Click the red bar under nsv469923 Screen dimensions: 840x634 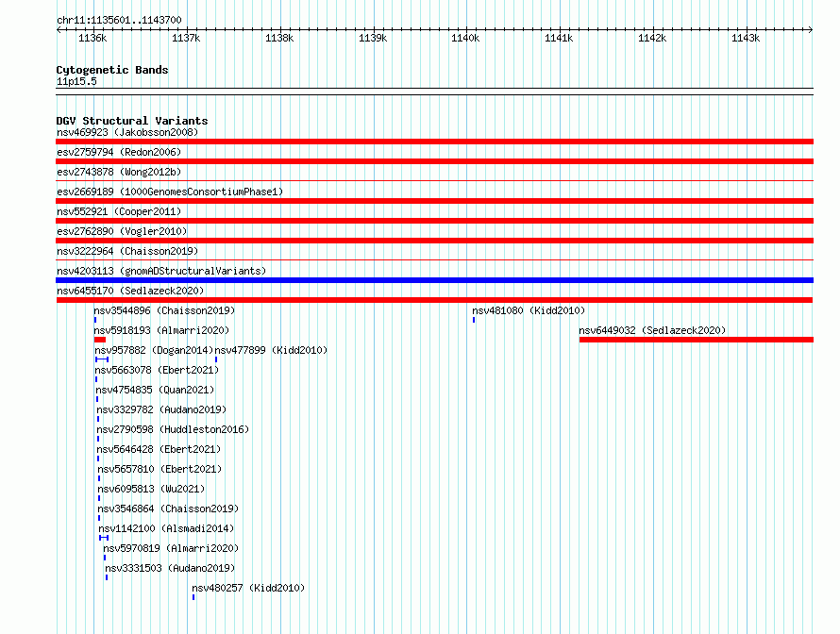point(434,142)
